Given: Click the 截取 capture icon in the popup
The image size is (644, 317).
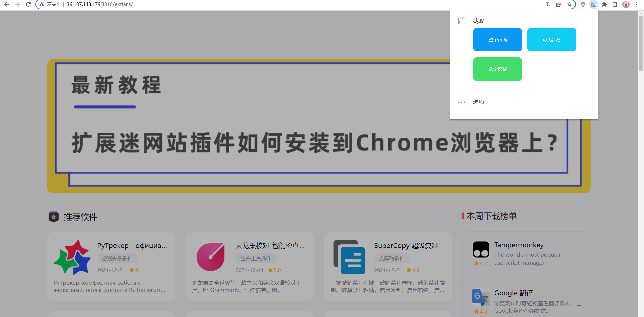Looking at the screenshot, I should 462,21.
